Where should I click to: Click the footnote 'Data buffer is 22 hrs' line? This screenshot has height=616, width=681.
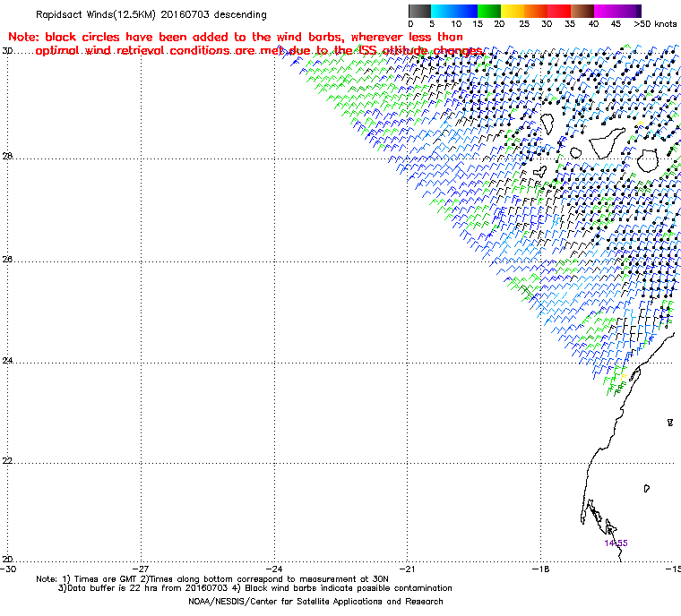tap(255, 588)
